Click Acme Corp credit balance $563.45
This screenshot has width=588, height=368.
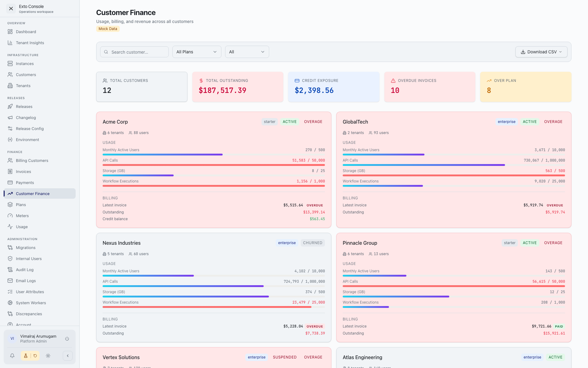[x=317, y=219]
